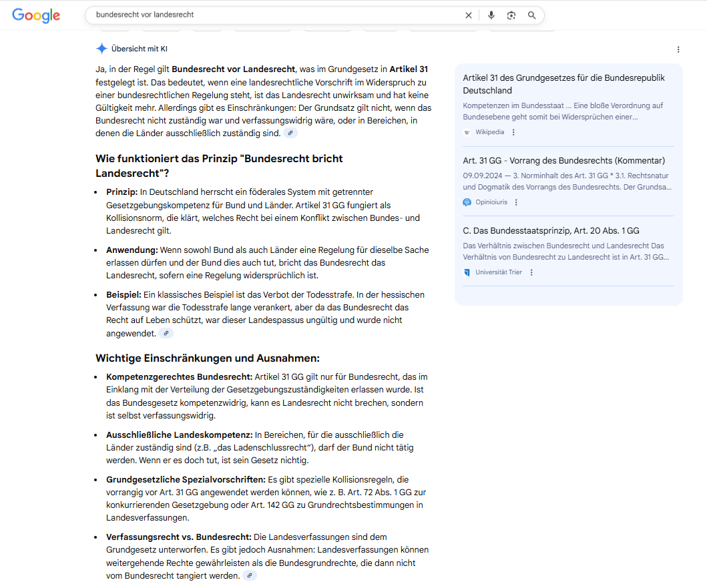
Task: Open the AI overview three-dot options menu
Action: [x=678, y=49]
